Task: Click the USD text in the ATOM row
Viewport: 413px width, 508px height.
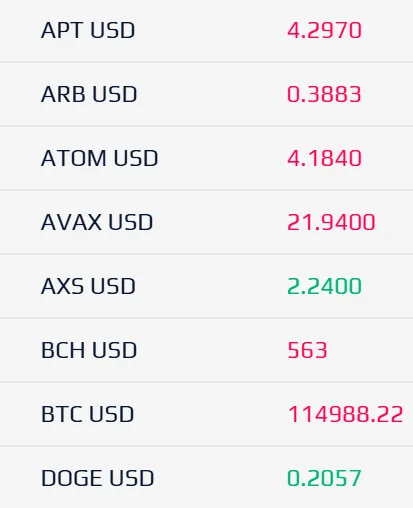Action: [135, 158]
